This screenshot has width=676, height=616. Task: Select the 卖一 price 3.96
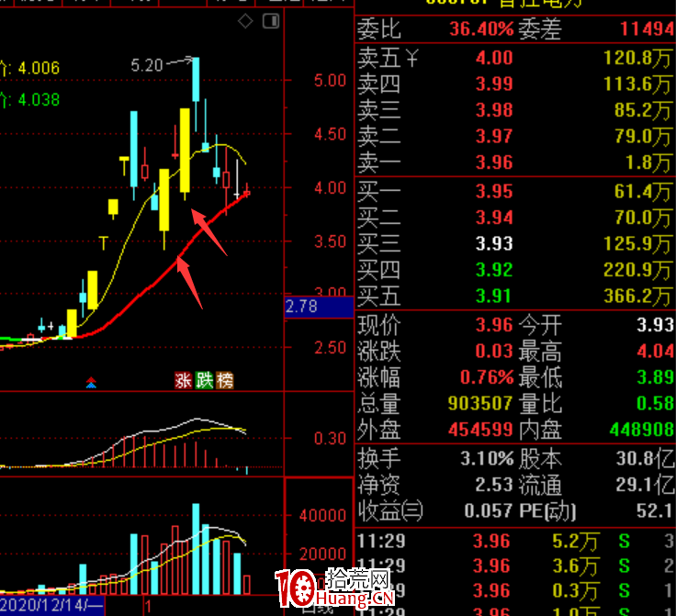coord(494,162)
